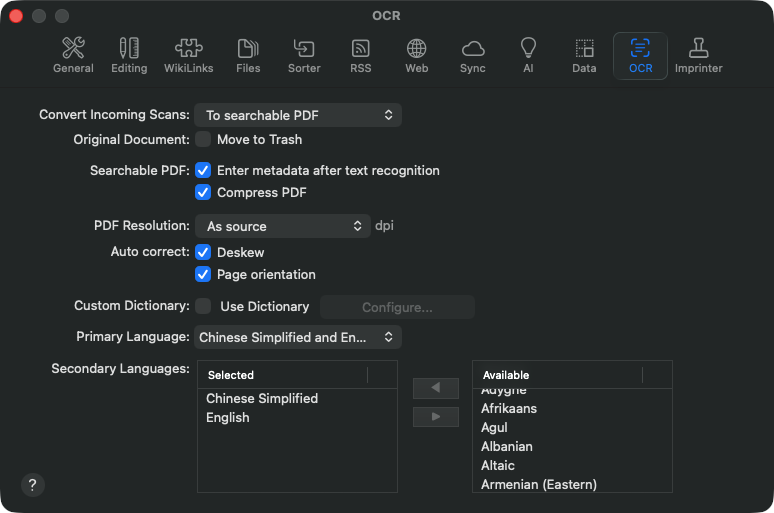Open the General preferences pane
Image resolution: width=774 pixels, height=513 pixels.
(x=73, y=55)
